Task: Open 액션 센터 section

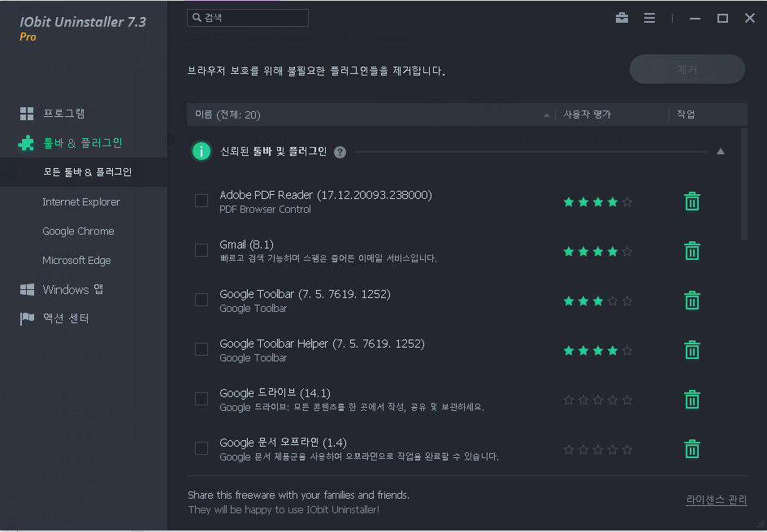Action: [66, 318]
